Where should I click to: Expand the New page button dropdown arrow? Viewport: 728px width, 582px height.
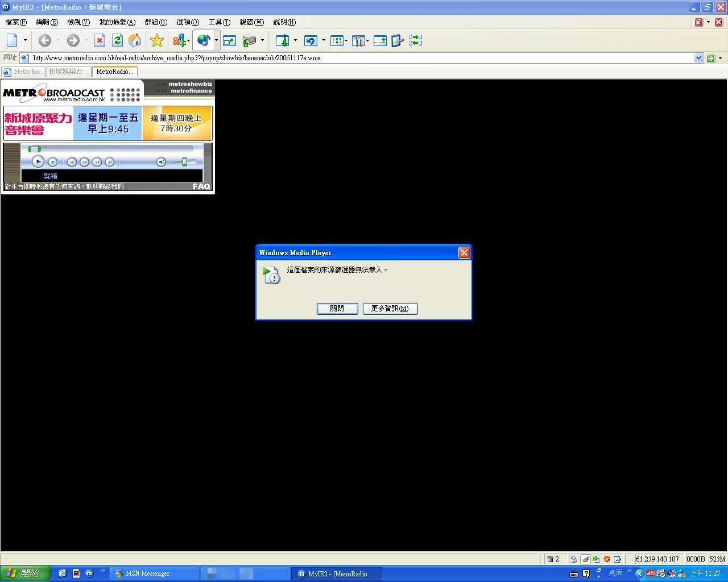click(25, 40)
